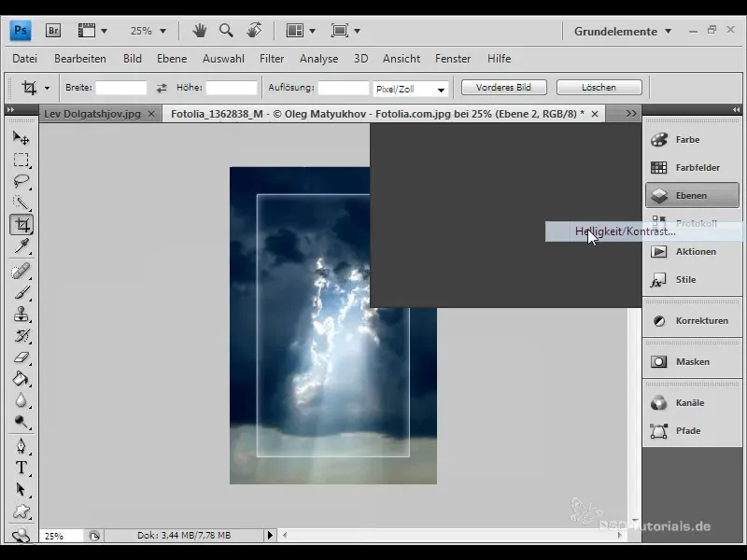This screenshot has width=747, height=560.
Task: Open the Bearbeiten menu
Action: click(80, 59)
